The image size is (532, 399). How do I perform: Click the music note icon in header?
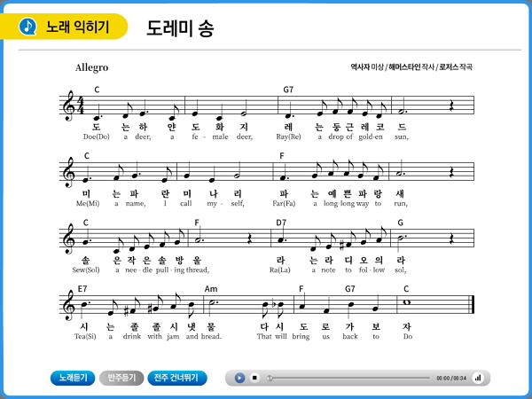coord(27,26)
